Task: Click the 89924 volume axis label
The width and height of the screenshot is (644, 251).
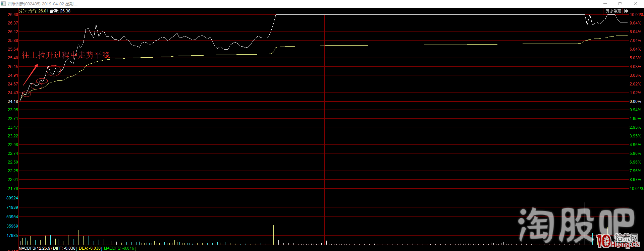Action: click(12, 198)
